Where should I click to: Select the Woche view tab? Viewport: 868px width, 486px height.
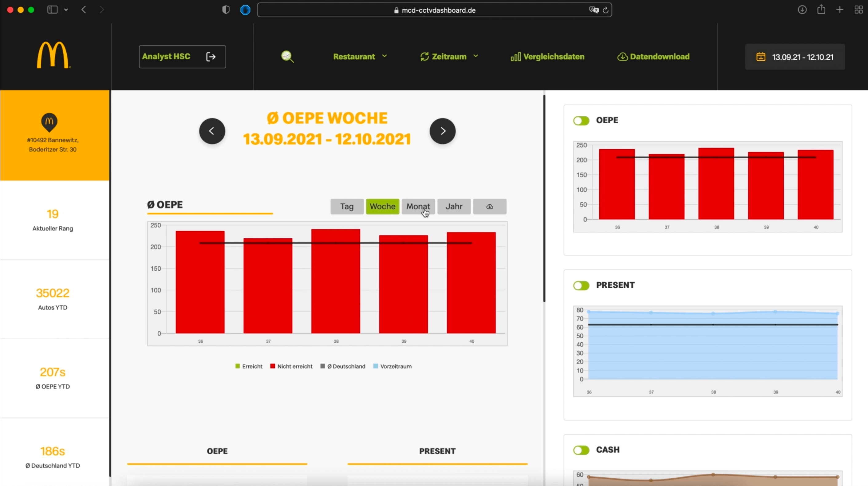point(382,206)
